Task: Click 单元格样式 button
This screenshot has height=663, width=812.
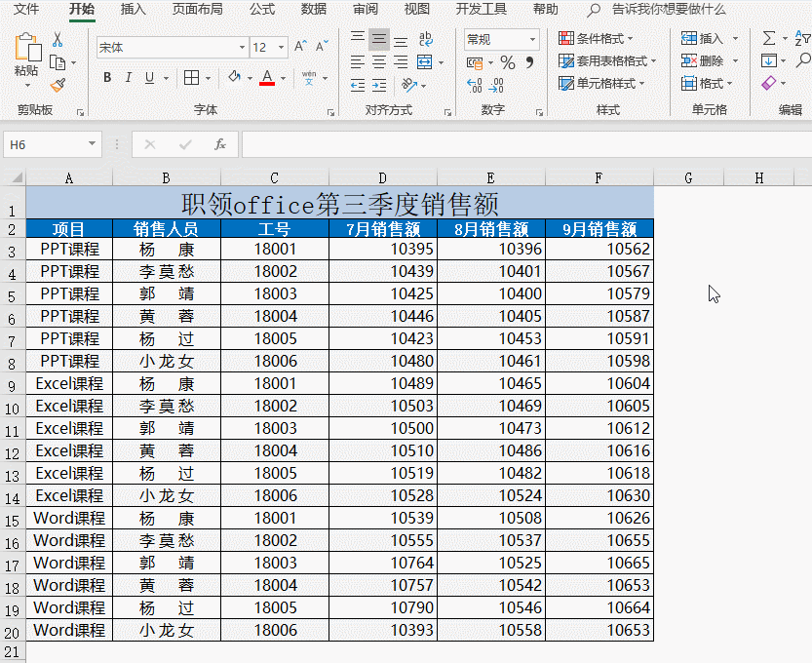Action: point(601,84)
